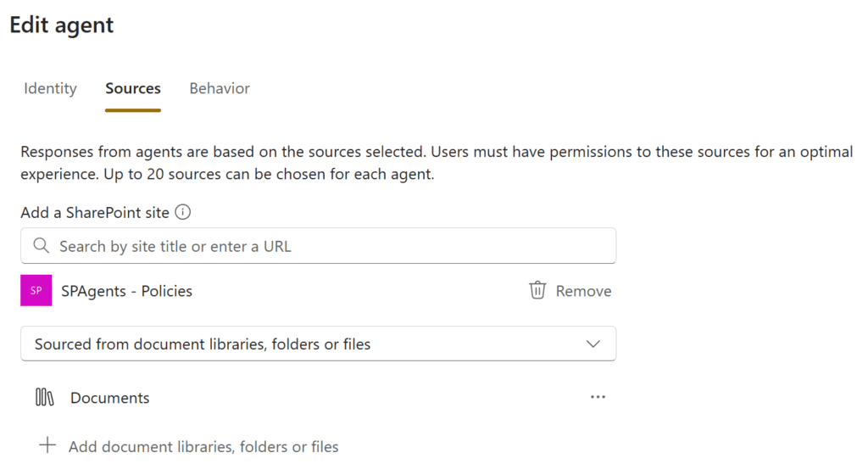Open the Sourced from document libraries dropdown
This screenshot has width=868, height=475.
[319, 344]
